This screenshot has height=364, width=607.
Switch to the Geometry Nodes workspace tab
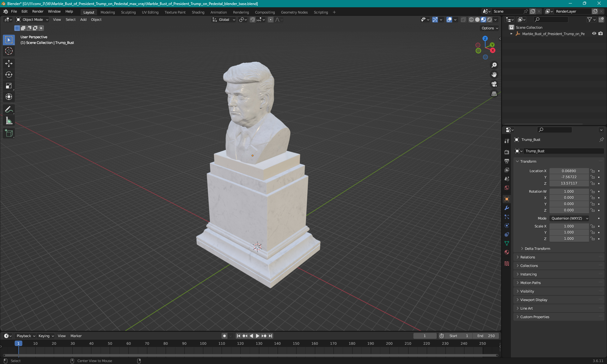pos(294,12)
